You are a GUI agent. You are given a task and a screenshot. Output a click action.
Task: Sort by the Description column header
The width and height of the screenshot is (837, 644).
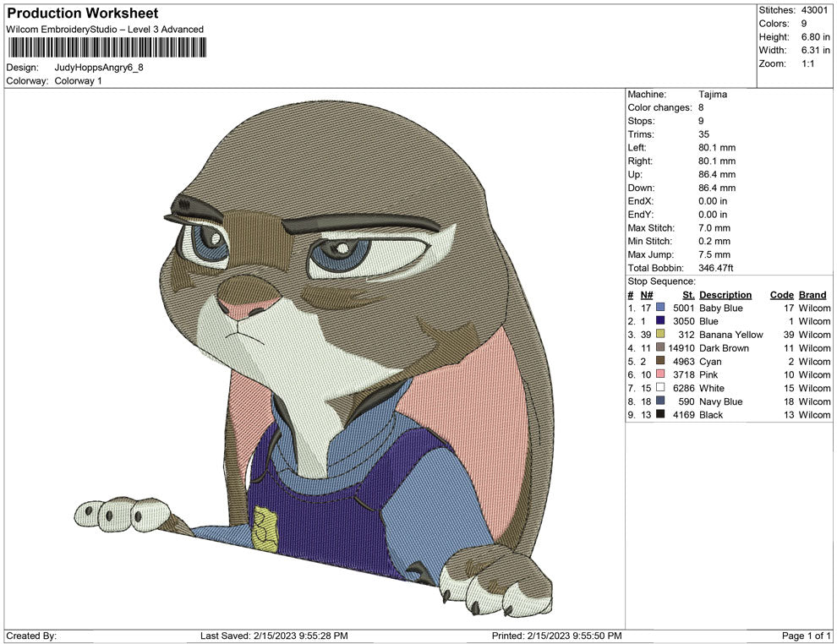pos(725,294)
